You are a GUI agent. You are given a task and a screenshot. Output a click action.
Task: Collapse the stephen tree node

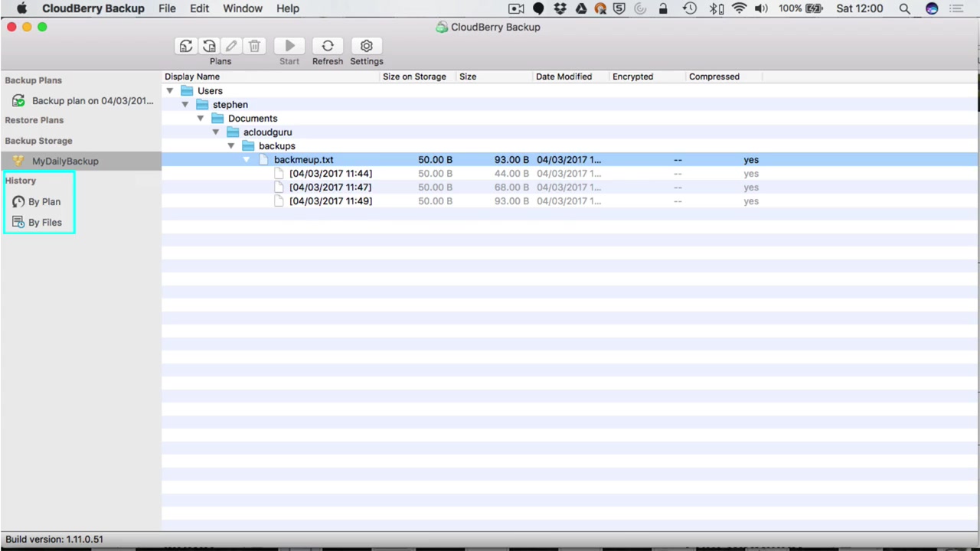(185, 105)
